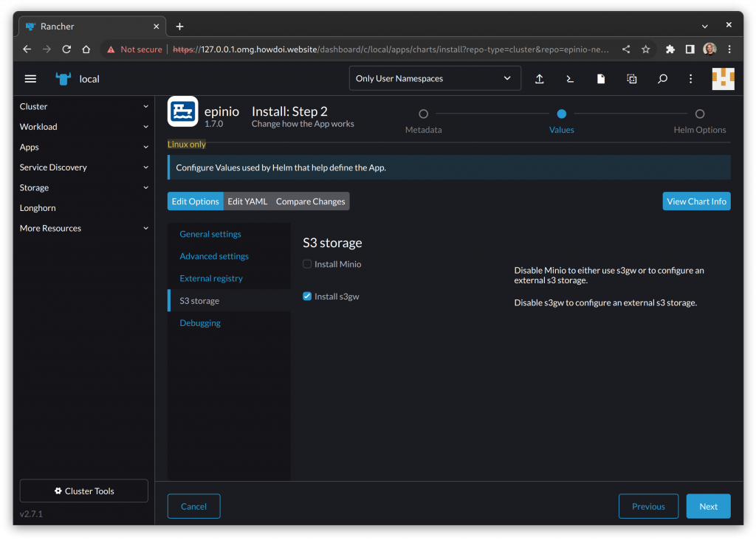Viewport: 756px width, 540px height.
Task: Open the hamburger navigation menu
Action: [x=30, y=79]
